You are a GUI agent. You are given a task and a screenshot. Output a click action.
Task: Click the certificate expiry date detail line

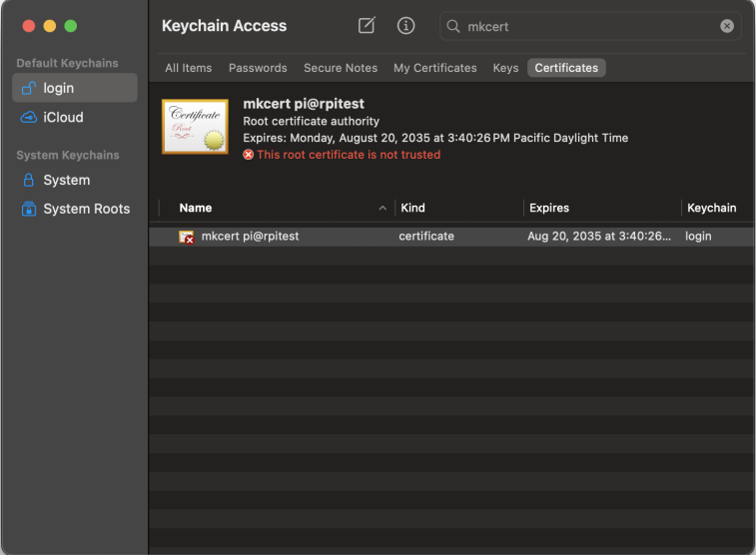pos(434,138)
